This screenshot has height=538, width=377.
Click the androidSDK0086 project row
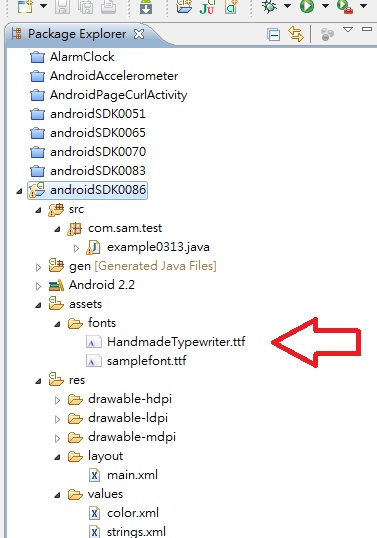pyautogui.click(x=87, y=190)
